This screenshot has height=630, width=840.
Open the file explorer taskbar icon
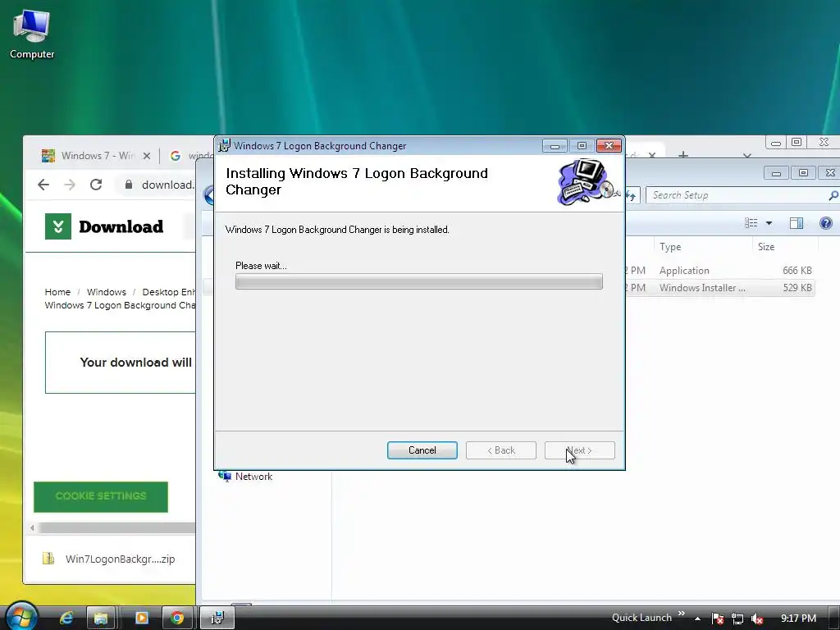click(101, 618)
